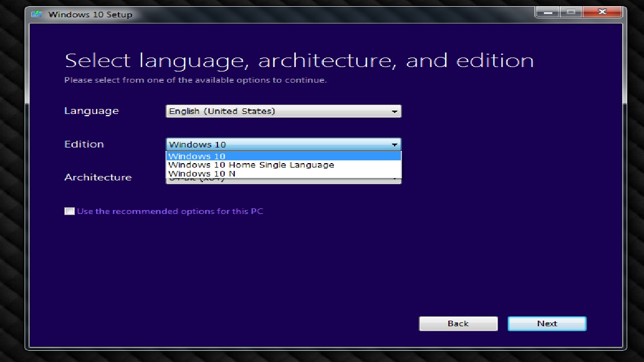644x362 pixels.
Task: Click the Language label text
Action: click(x=92, y=111)
